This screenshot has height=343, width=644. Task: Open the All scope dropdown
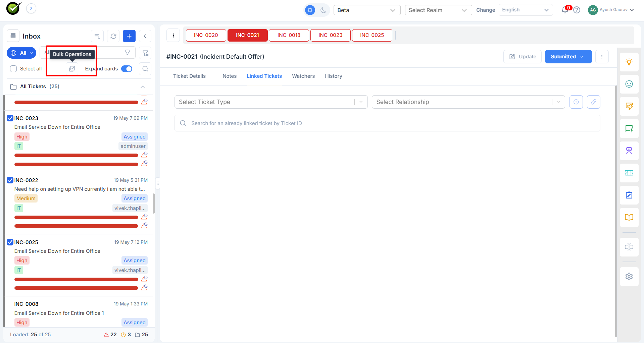pyautogui.click(x=21, y=53)
